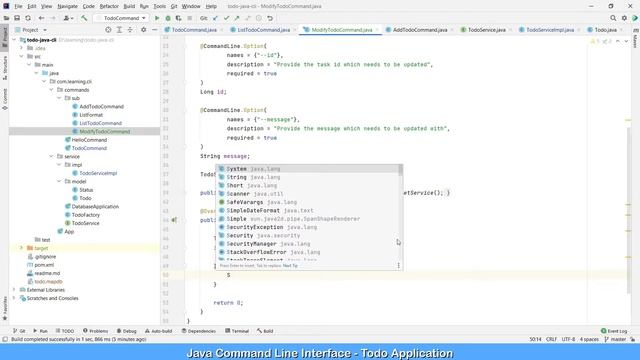Start debugging with the green bug icon

(168, 18)
